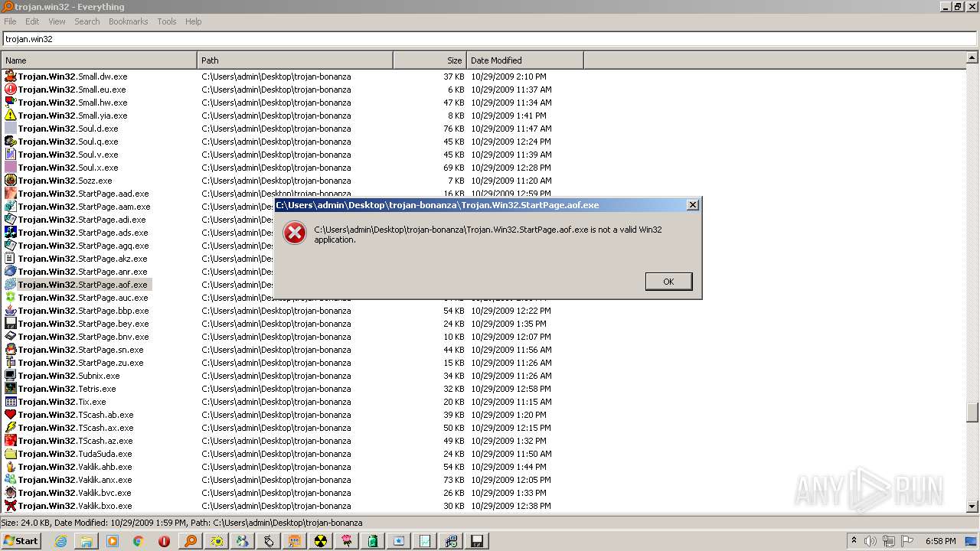The height and width of the screenshot is (551, 980).
Task: Sort results by the Name column header
Action: 99,60
